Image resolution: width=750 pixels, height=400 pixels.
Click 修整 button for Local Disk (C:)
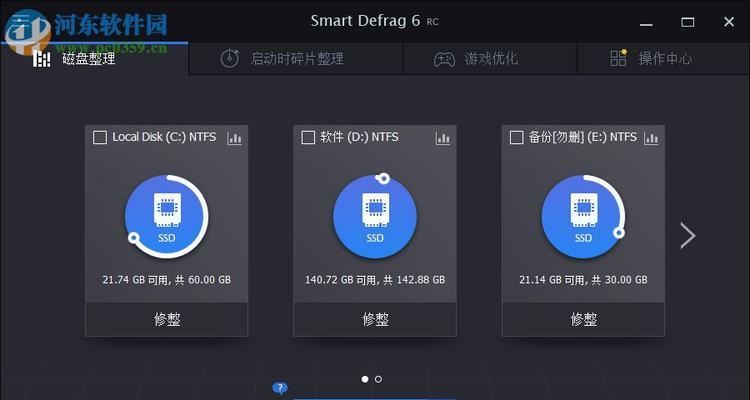coord(166,319)
